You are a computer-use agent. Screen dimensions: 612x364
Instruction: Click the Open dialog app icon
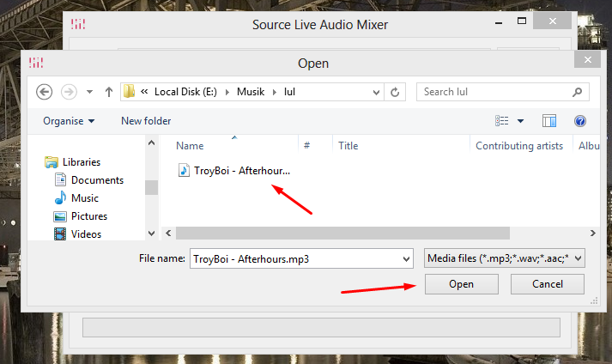(36, 63)
